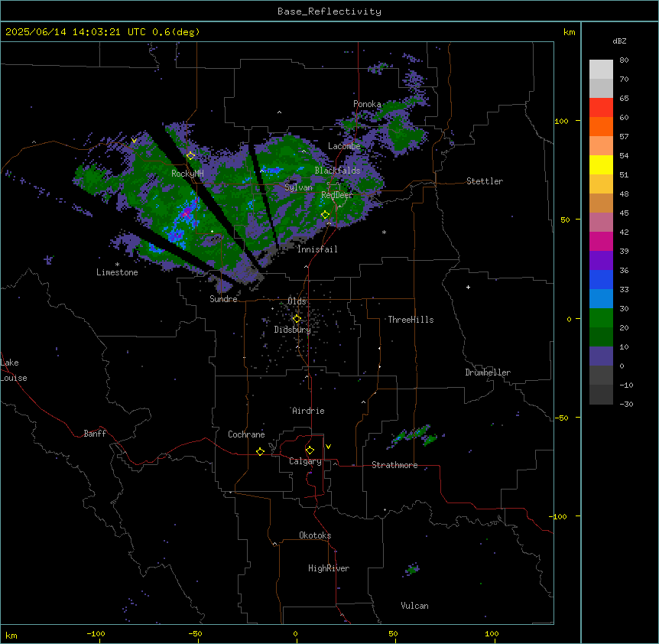Click the 100 tick label on the bottom axis

tap(492, 633)
